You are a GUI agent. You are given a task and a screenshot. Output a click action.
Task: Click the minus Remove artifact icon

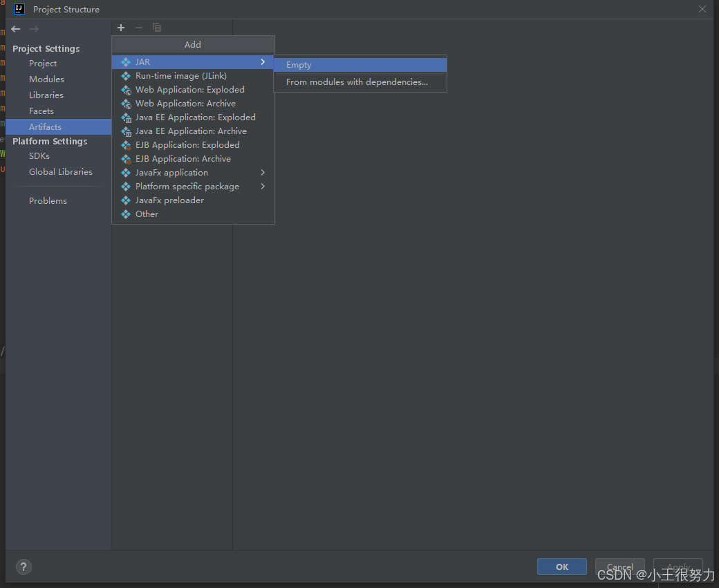139,28
